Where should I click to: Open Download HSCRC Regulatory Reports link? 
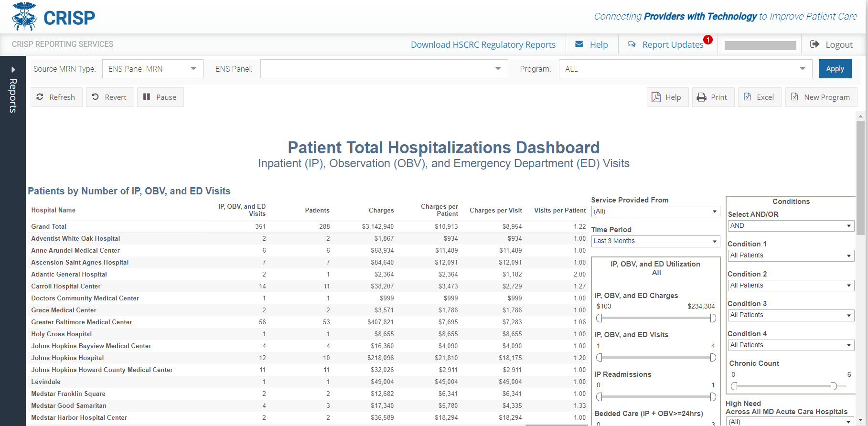click(x=483, y=44)
